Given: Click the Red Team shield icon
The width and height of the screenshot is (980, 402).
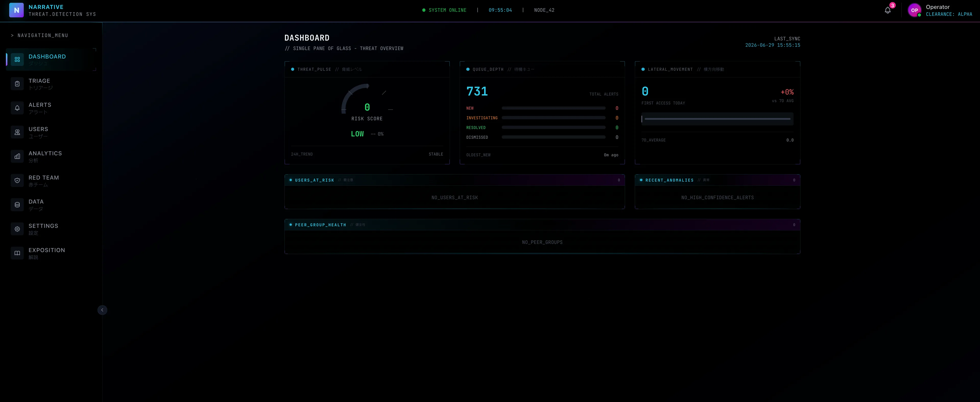Looking at the screenshot, I should (17, 181).
